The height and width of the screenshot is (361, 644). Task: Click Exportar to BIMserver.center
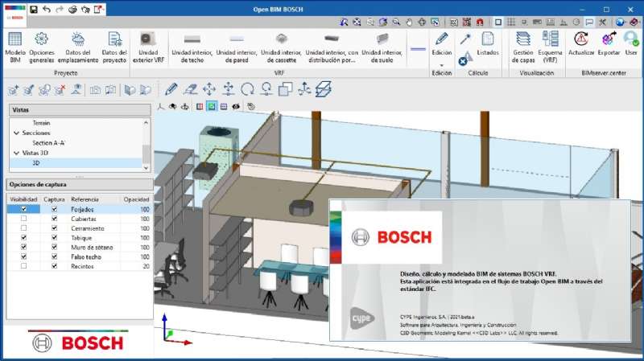(x=609, y=43)
